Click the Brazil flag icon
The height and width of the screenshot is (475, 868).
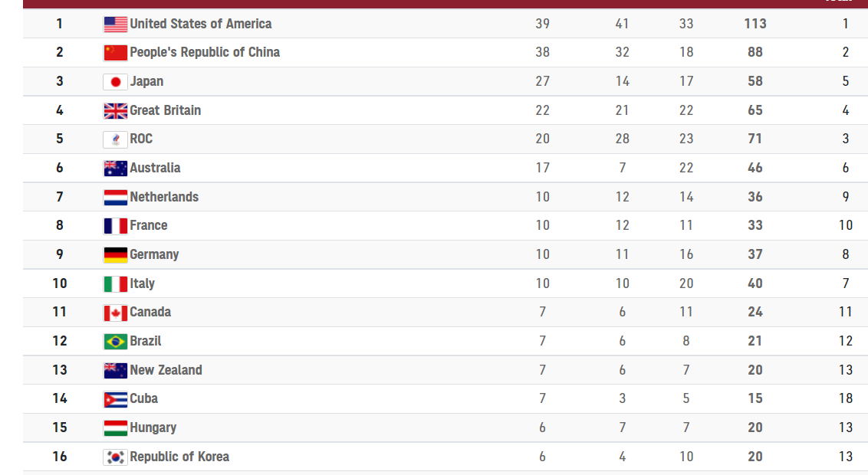(115, 341)
